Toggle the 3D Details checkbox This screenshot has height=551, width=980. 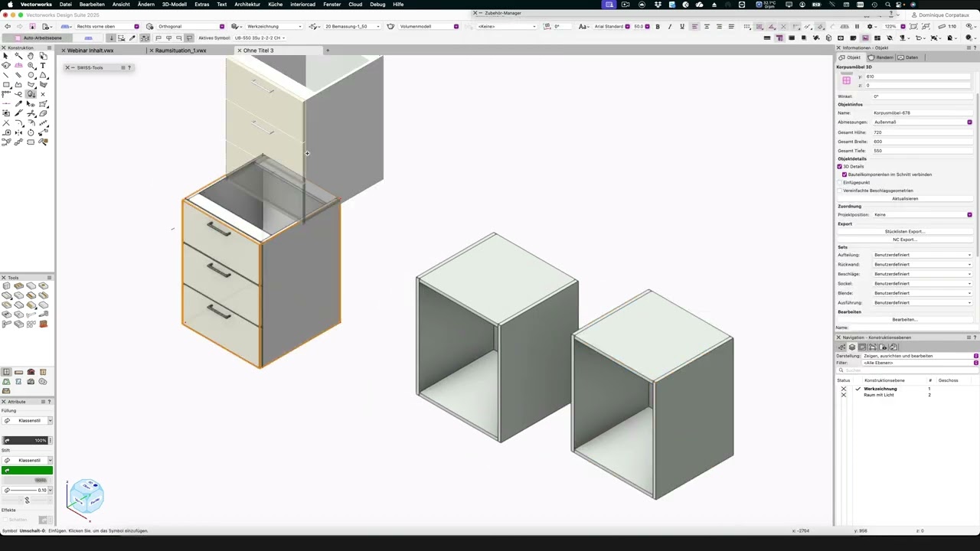click(x=840, y=166)
